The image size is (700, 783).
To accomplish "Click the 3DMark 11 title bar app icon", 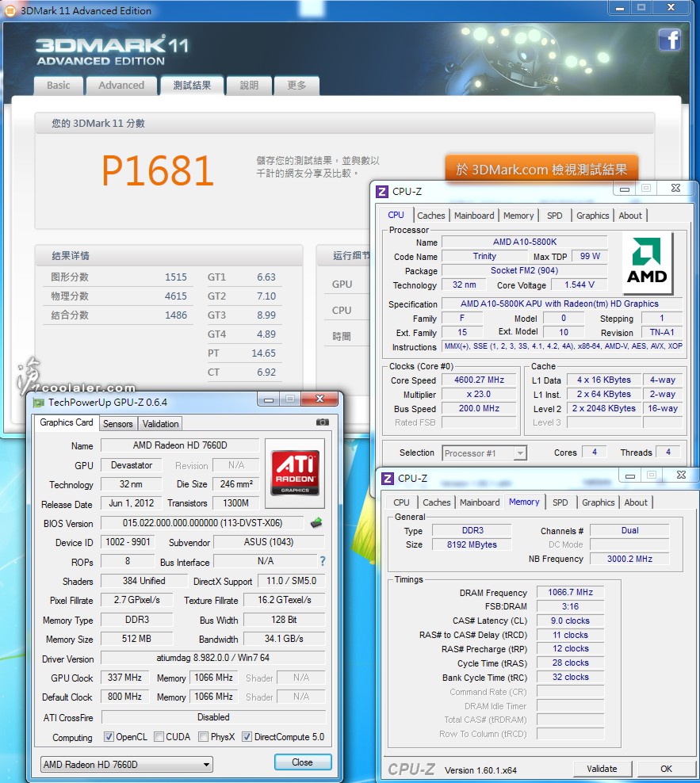I will [10, 10].
